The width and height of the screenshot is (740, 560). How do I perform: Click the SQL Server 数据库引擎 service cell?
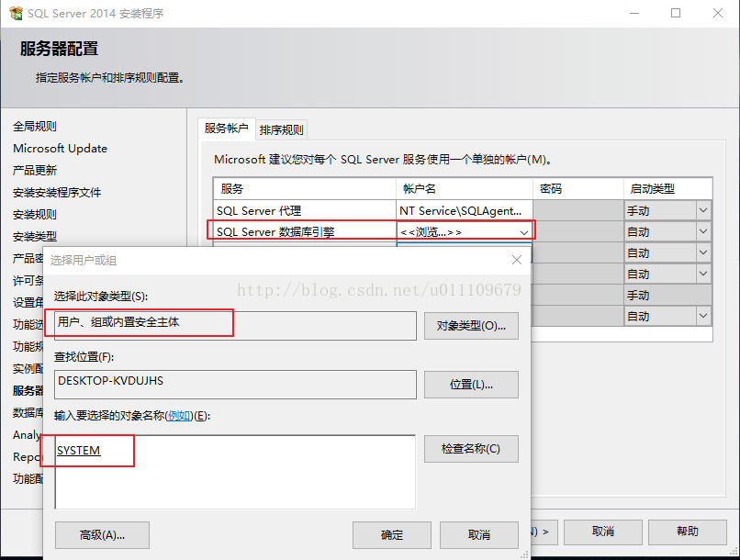[x=305, y=231]
